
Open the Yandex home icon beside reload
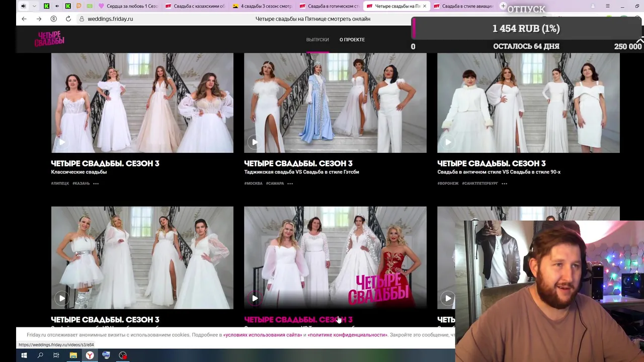pyautogui.click(x=53, y=19)
